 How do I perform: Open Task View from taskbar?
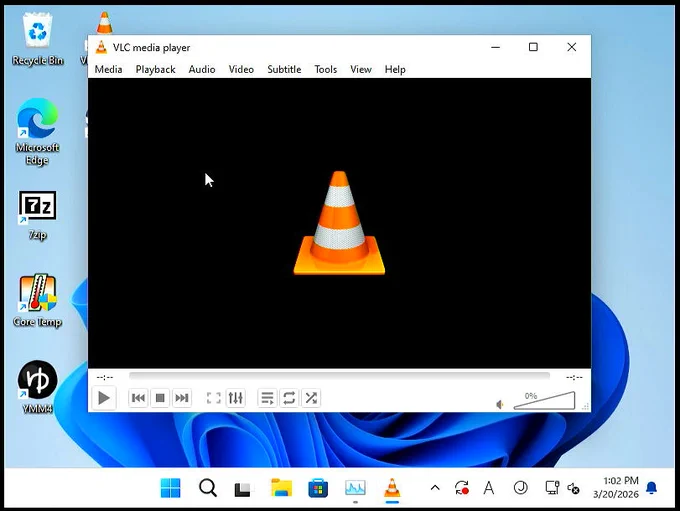click(x=242, y=489)
